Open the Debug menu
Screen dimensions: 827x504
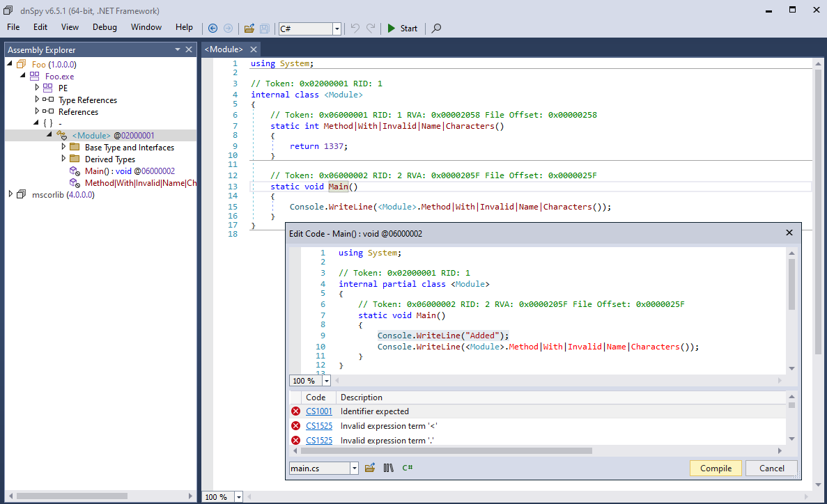tap(105, 27)
